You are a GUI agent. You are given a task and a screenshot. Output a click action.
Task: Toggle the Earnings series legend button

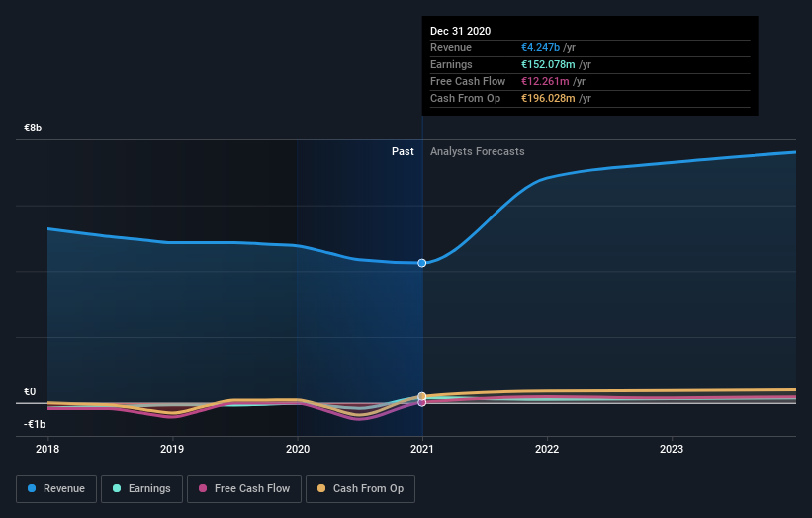141,489
